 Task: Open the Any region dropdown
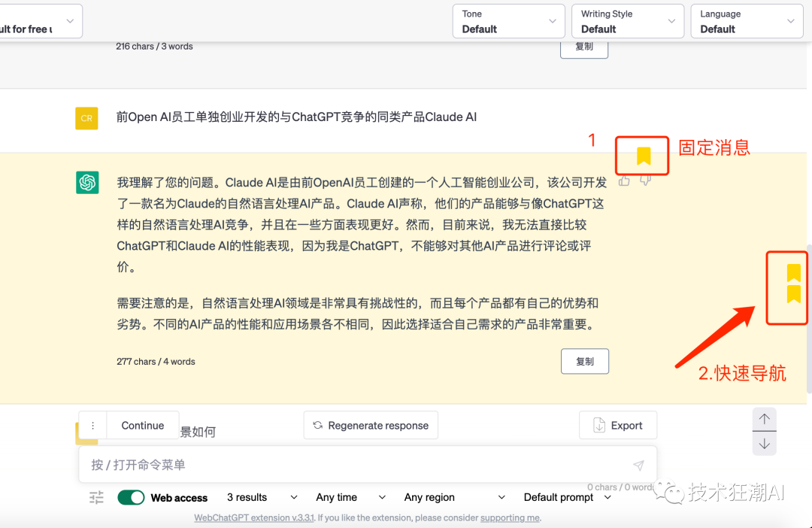coord(455,497)
